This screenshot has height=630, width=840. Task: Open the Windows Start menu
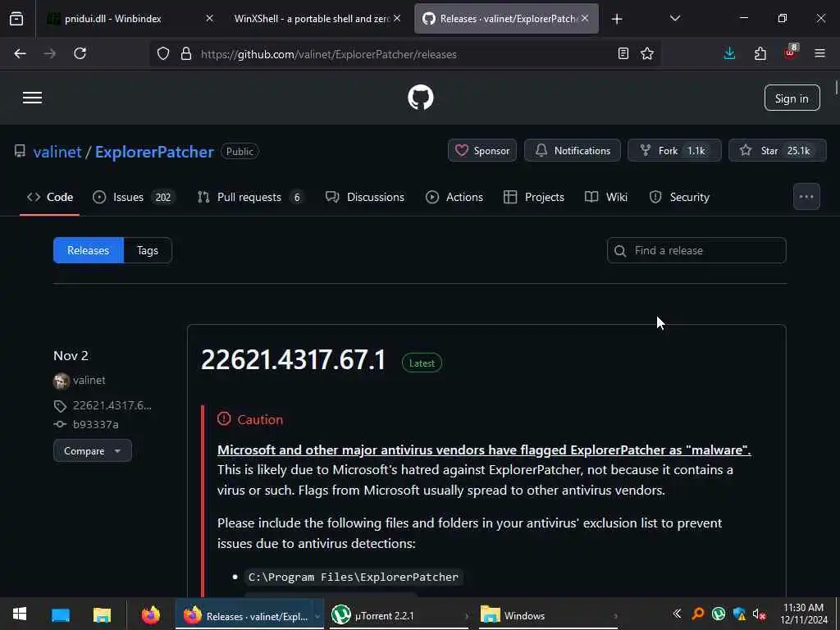20,614
